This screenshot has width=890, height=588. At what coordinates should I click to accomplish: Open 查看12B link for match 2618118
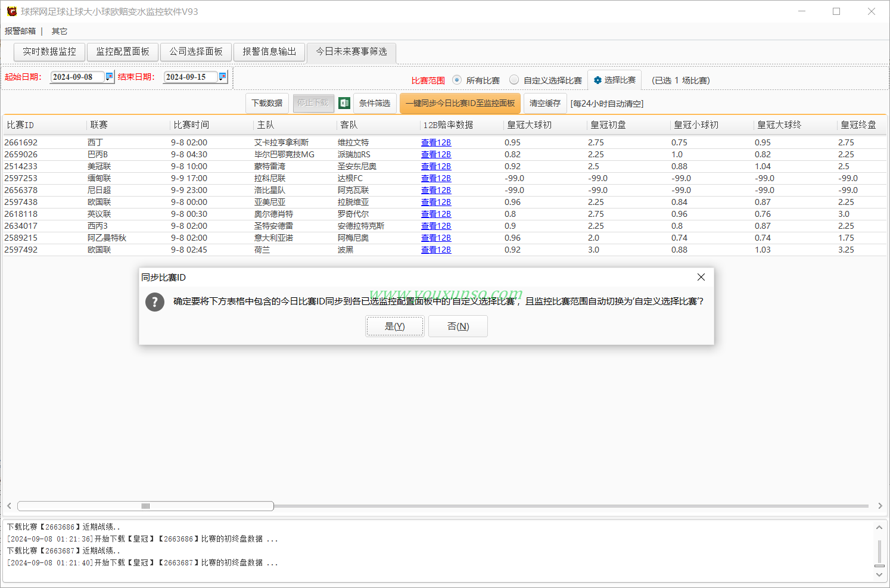436,214
